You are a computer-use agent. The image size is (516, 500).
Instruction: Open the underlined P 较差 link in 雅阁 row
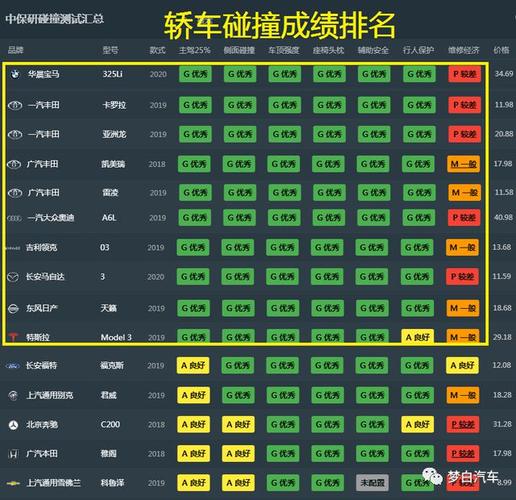point(463,454)
